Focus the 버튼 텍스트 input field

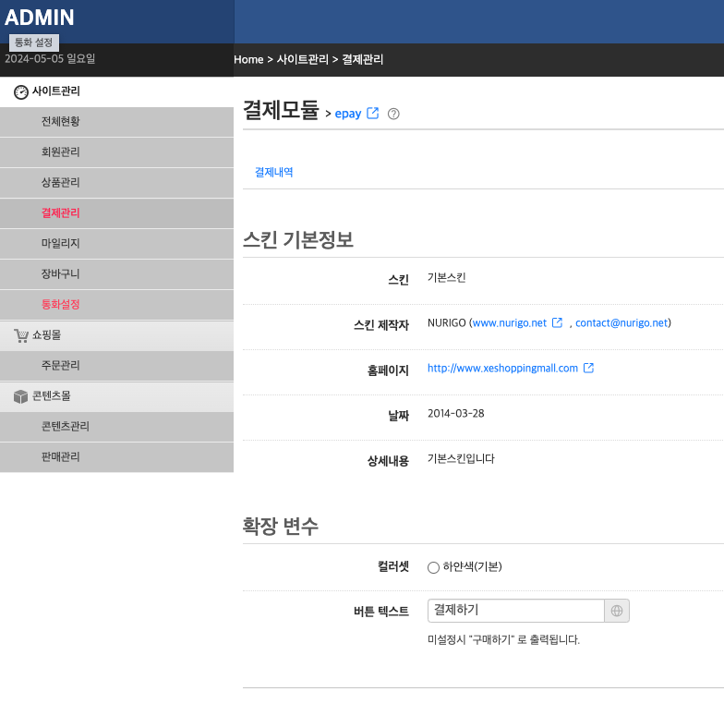[x=515, y=611]
